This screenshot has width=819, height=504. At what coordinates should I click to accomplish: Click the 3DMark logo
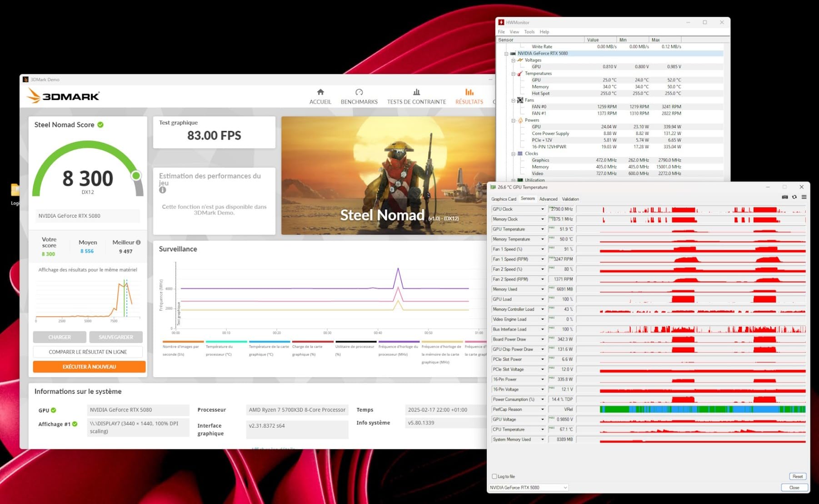63,96
